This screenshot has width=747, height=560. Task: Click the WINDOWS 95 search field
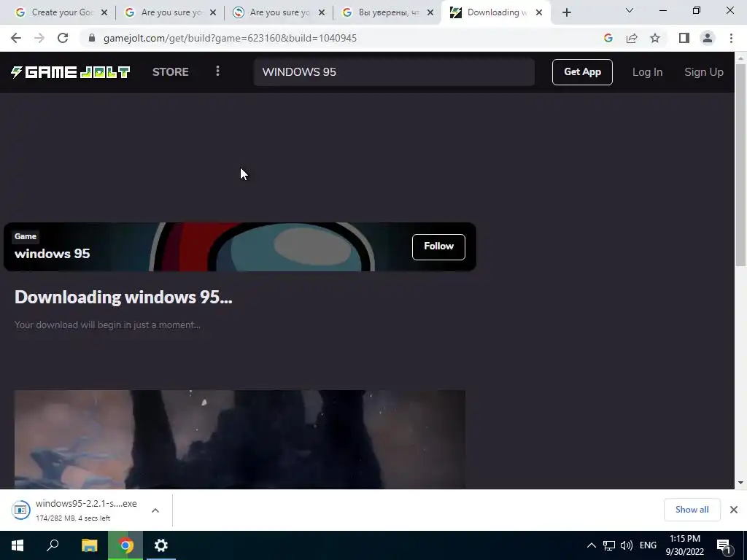coord(394,72)
